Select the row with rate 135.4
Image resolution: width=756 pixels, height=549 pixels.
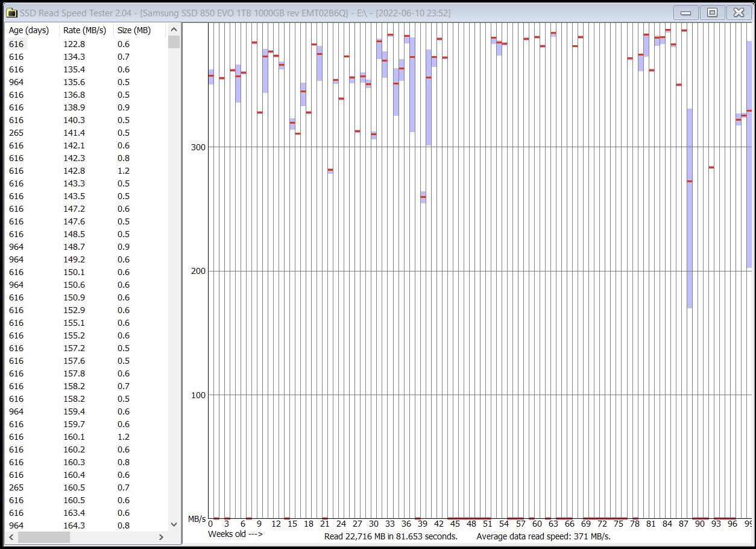(x=86, y=69)
